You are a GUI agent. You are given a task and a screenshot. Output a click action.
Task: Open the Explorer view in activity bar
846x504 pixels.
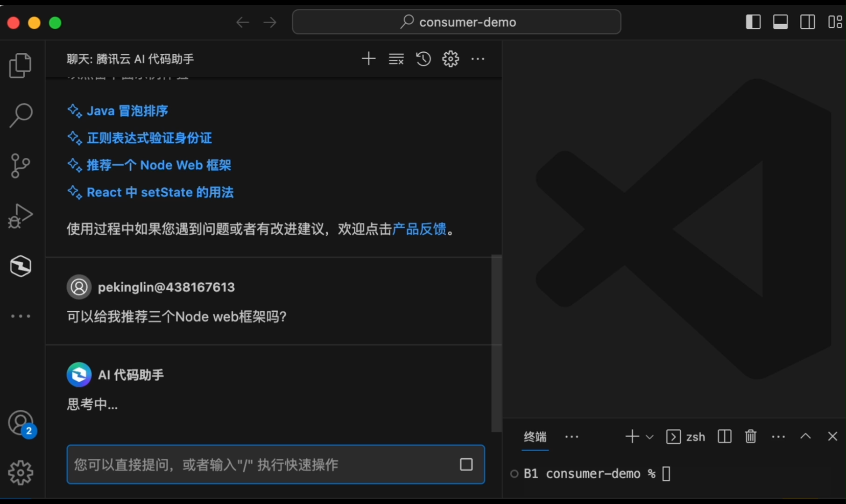click(21, 65)
